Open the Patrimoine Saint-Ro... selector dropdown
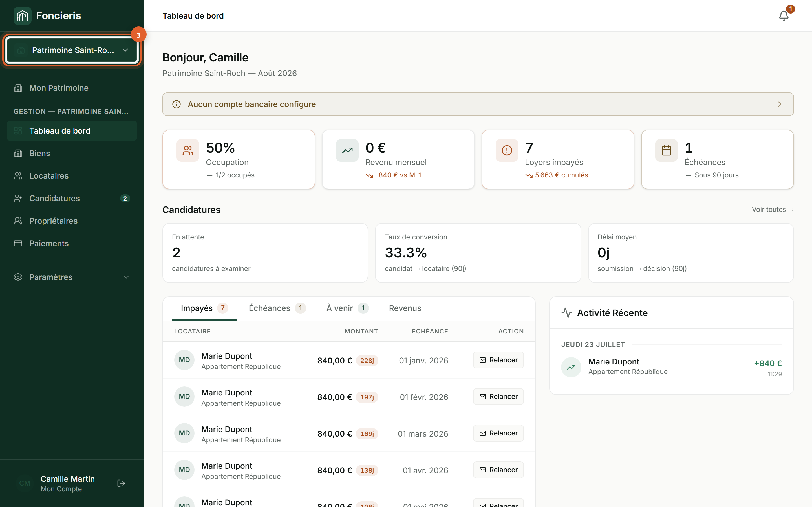 point(72,50)
